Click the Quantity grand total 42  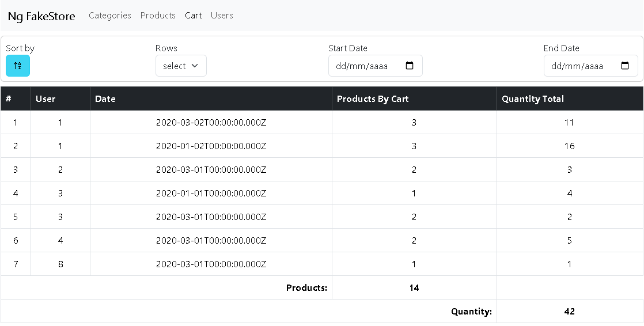tap(569, 312)
